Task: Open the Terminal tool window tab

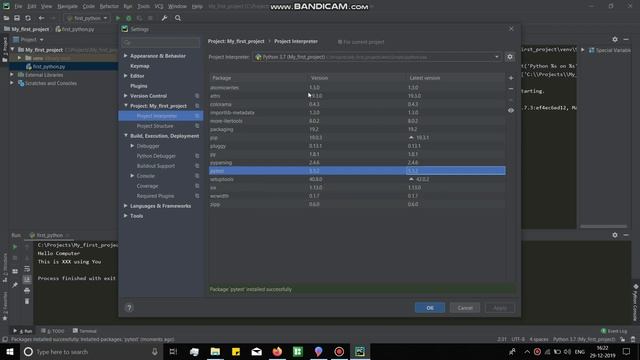Action: pos(84,331)
